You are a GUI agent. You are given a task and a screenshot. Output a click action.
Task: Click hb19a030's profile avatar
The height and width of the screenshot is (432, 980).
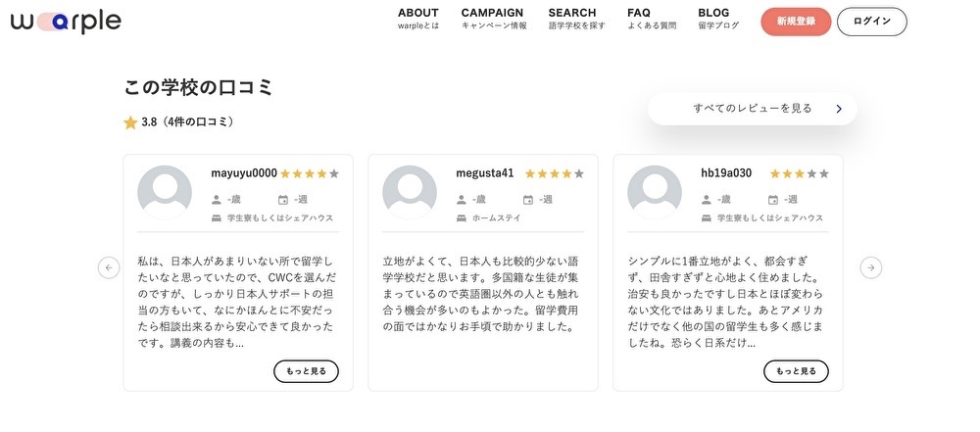(x=654, y=193)
